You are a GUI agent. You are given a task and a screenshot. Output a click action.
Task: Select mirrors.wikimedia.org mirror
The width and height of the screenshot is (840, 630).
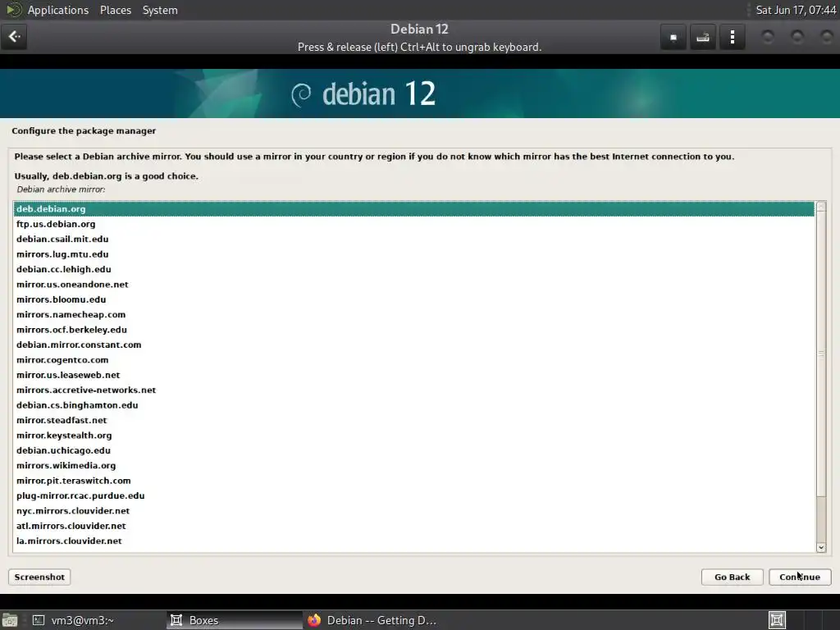click(413, 466)
